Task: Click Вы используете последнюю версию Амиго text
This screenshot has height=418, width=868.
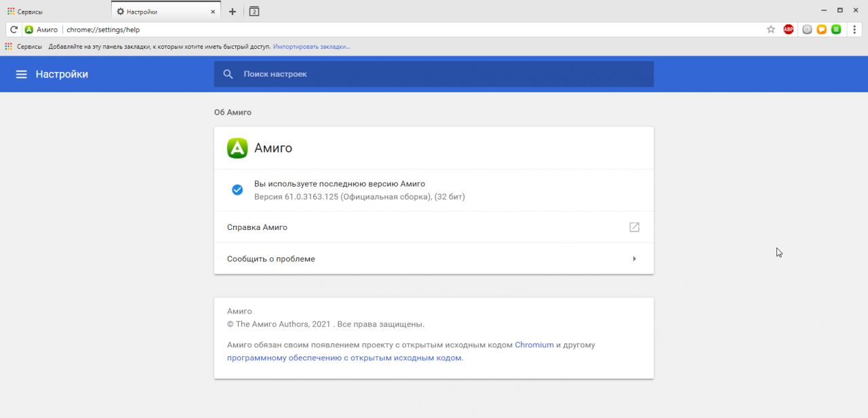Action: [340, 184]
